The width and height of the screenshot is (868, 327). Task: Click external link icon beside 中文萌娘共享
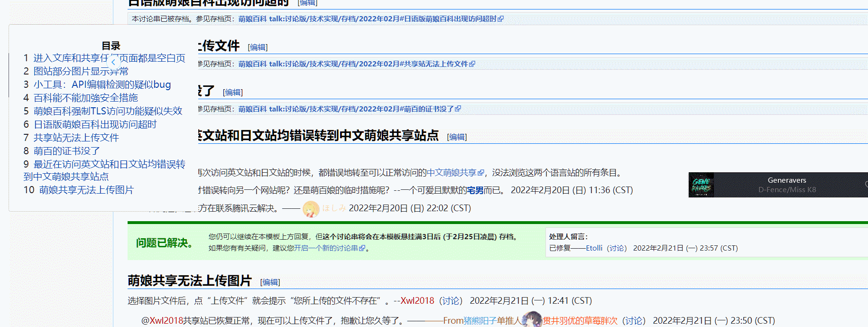click(481, 173)
